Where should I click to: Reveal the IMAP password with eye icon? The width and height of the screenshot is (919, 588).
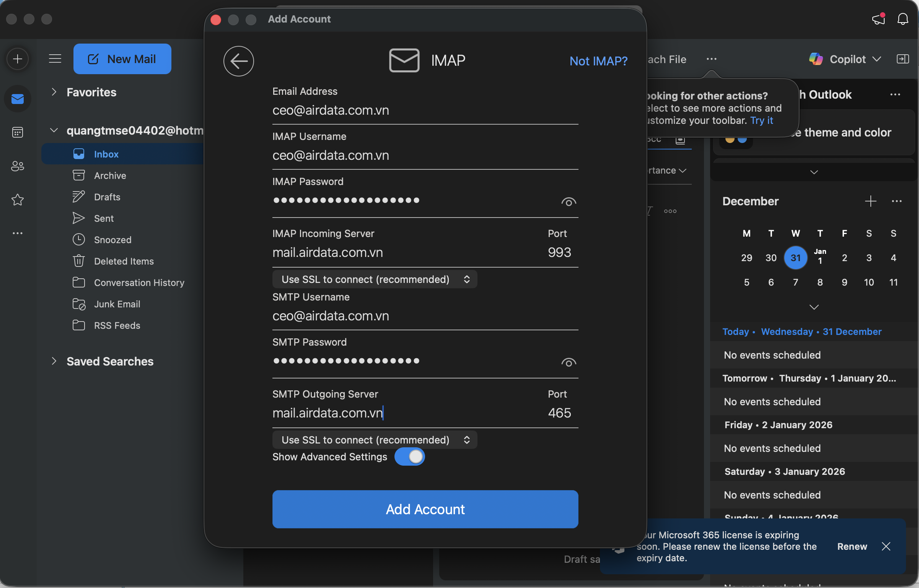(569, 202)
